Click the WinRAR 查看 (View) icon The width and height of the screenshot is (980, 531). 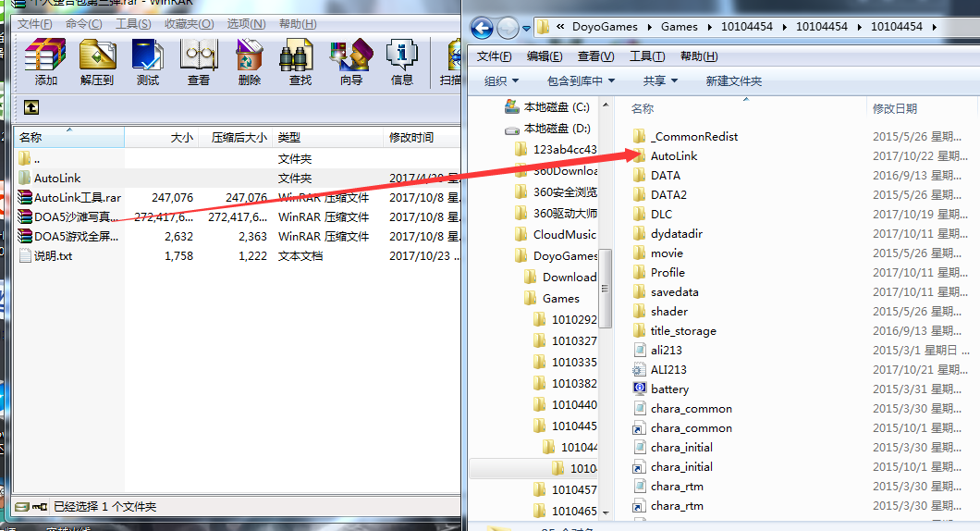coord(199,63)
